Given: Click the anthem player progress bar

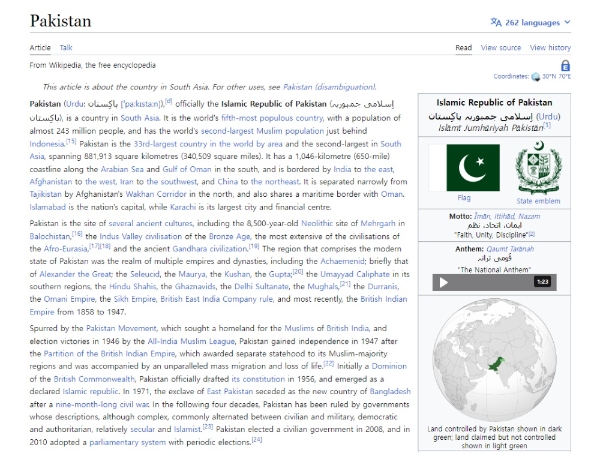Looking at the screenshot, I should [492, 282].
